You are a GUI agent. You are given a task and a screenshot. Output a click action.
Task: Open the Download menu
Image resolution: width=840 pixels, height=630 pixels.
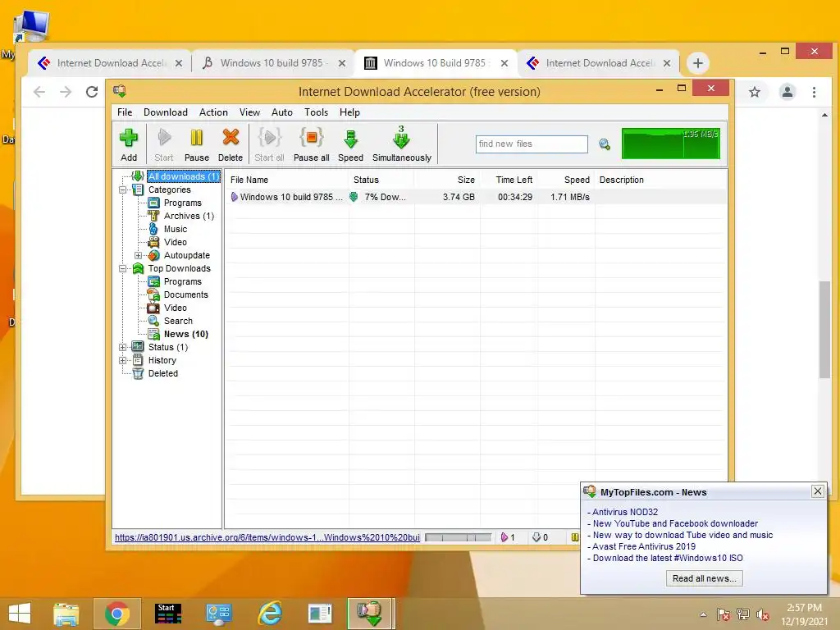(x=166, y=112)
